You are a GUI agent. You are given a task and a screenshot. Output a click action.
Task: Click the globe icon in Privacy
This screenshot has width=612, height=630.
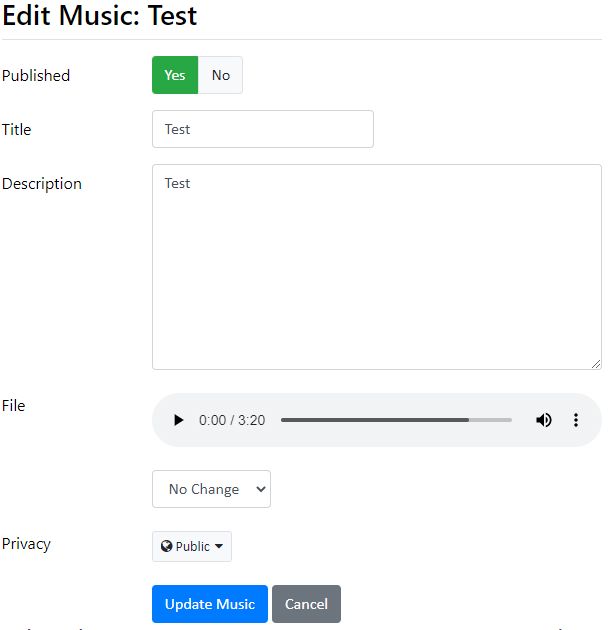166,546
